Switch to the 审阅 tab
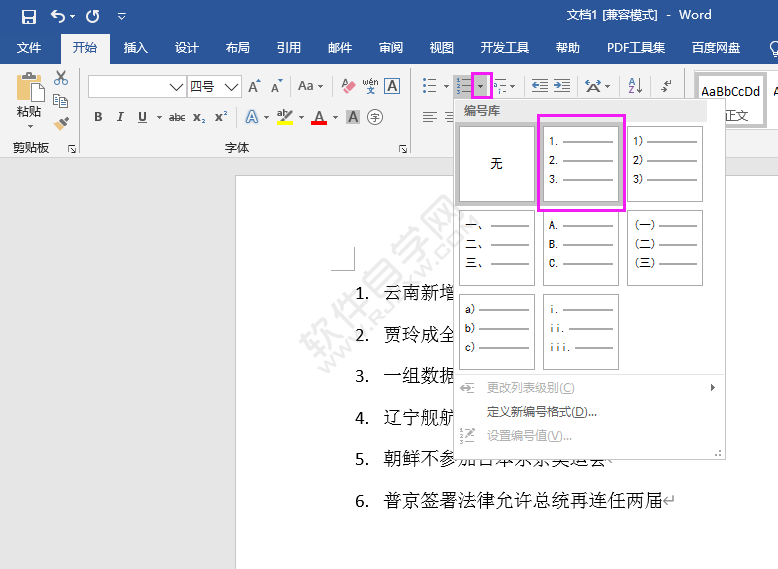Image resolution: width=778 pixels, height=569 pixels. tap(391, 48)
